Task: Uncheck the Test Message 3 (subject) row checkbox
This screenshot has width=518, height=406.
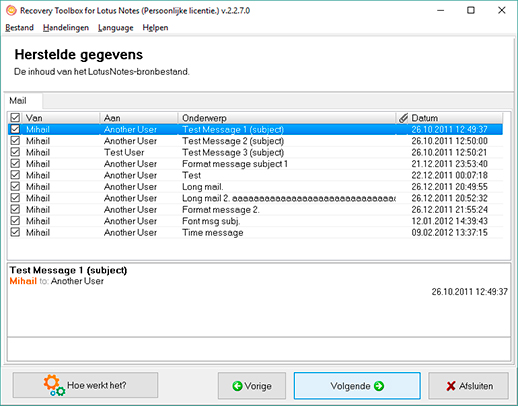Action: (x=15, y=152)
